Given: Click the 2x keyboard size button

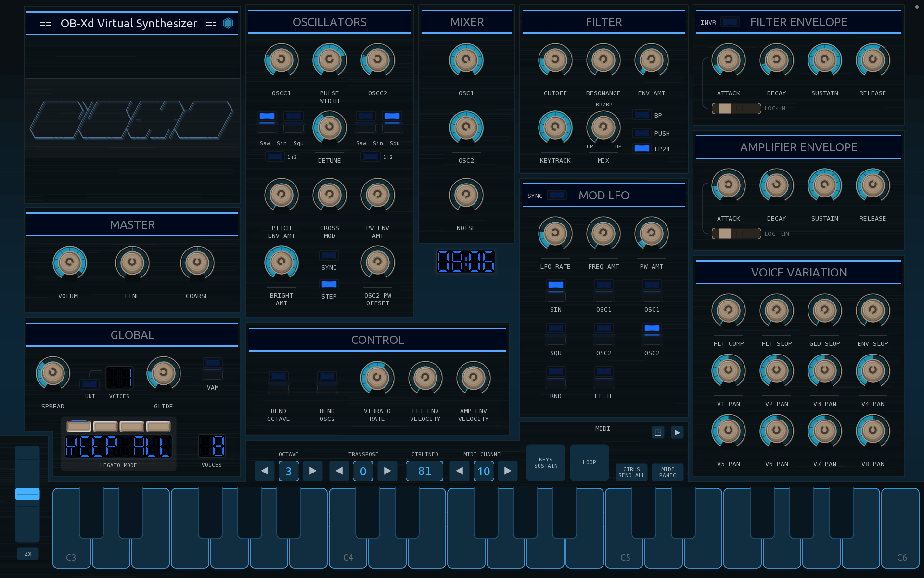Looking at the screenshot, I should 28,554.
